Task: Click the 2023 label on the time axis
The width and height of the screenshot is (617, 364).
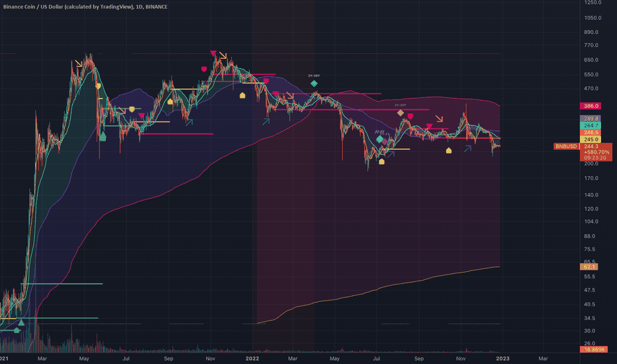Action: point(502,359)
